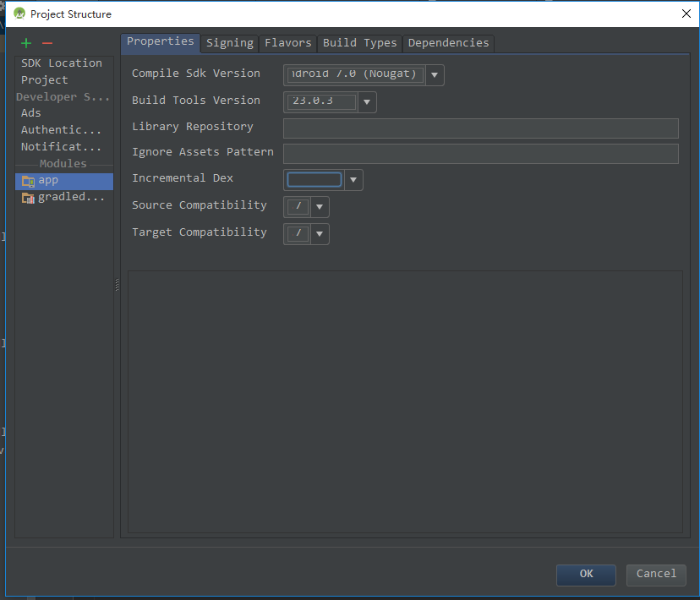Click the Compile Sdk Version value field
Screen dimensions: 700x600
point(355,74)
